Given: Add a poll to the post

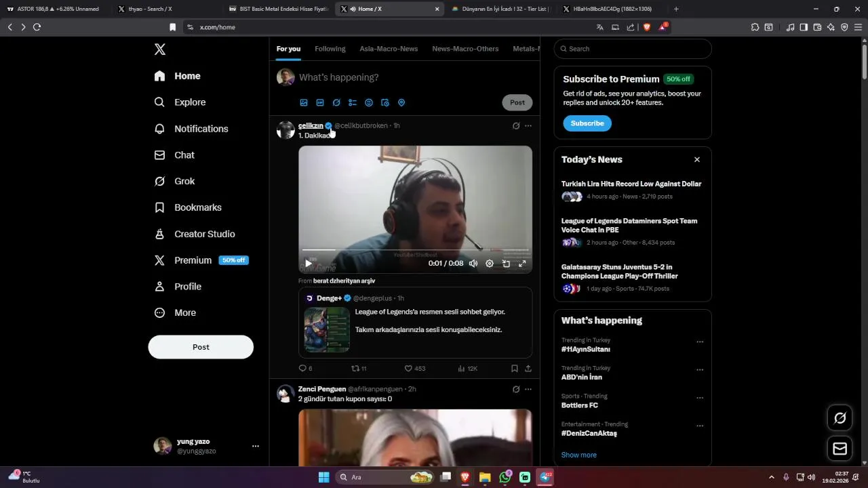Looking at the screenshot, I should pyautogui.click(x=353, y=103).
